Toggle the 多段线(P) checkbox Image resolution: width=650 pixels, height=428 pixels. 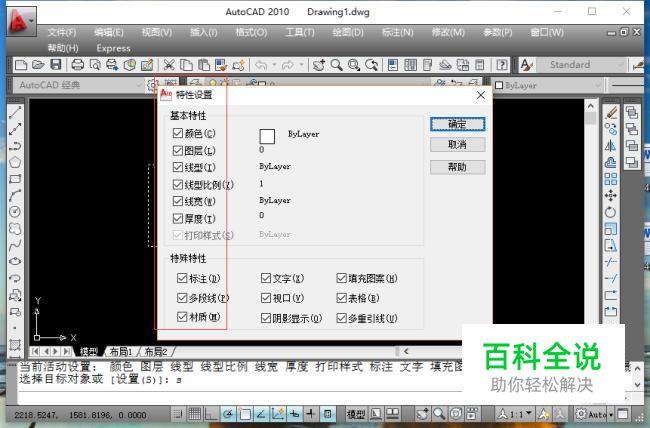tap(182, 297)
